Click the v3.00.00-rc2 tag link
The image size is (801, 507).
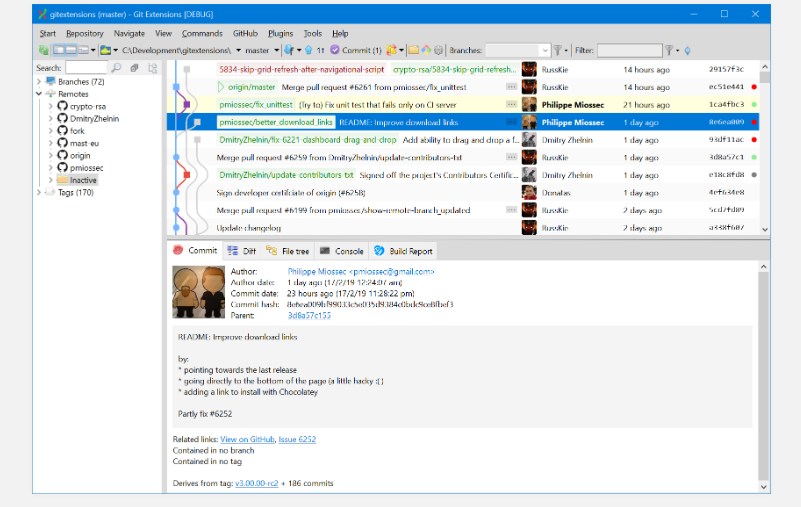pos(256,483)
